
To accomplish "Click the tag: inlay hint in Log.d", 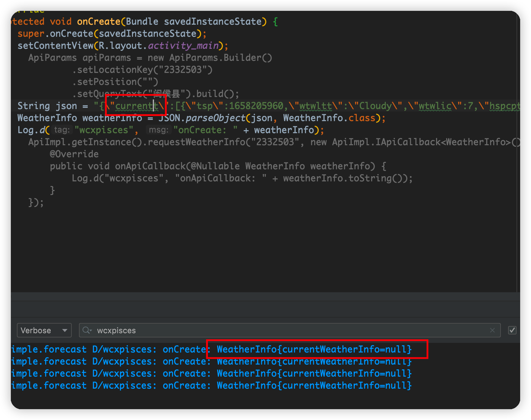I will coord(61,130).
